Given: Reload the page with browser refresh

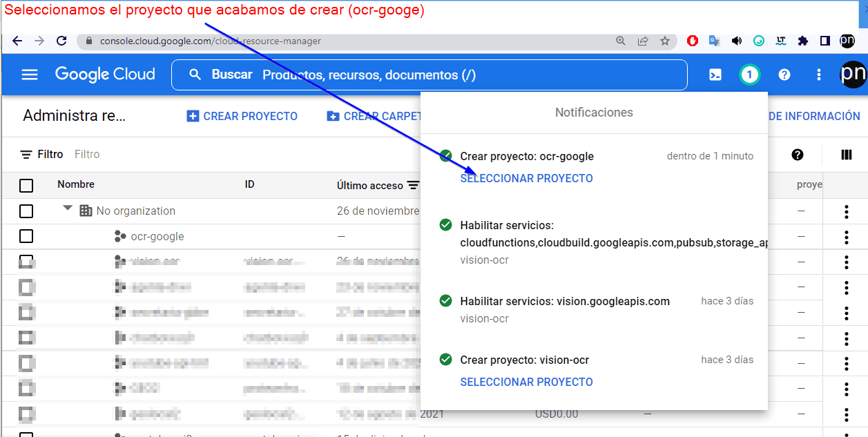Looking at the screenshot, I should click(x=61, y=41).
